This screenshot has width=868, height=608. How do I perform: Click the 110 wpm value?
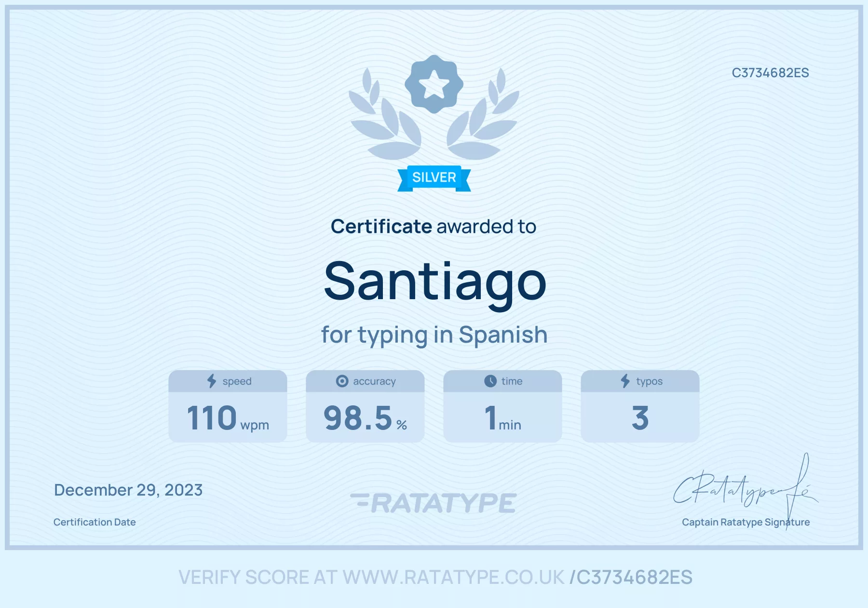[x=228, y=418]
